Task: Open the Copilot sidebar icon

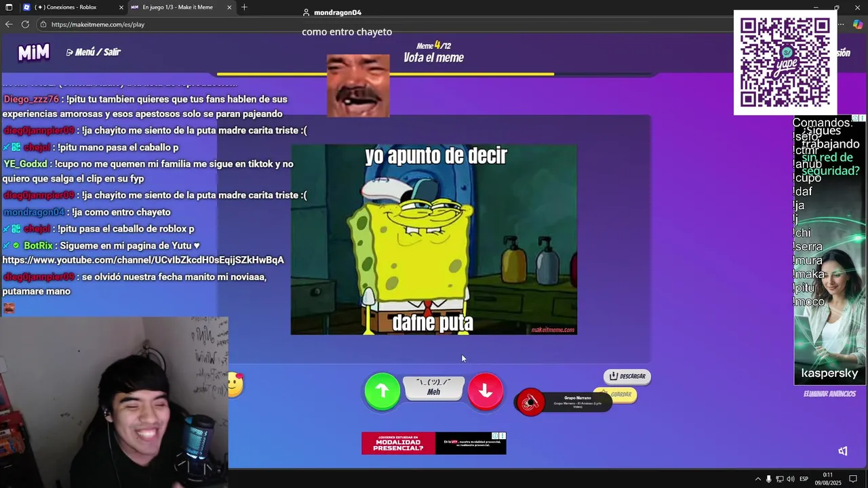Action: click(x=858, y=24)
